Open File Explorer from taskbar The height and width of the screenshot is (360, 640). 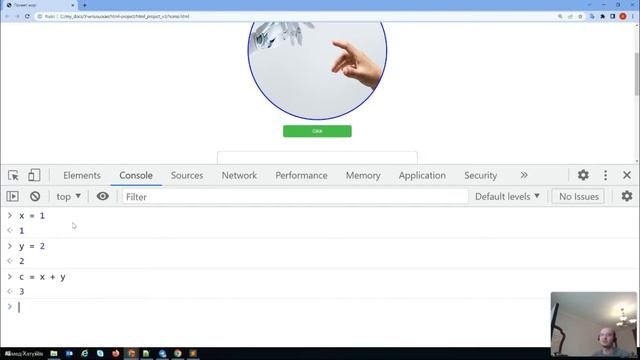click(54, 353)
